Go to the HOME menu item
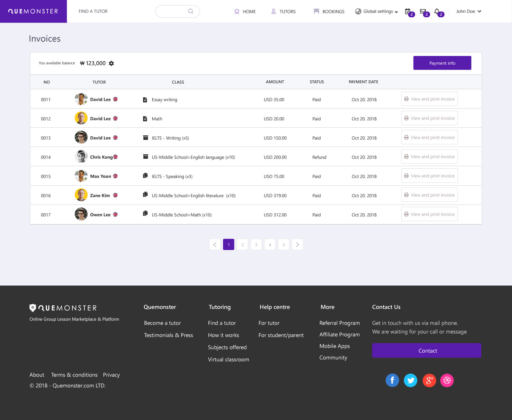This screenshot has height=420, width=512. (x=245, y=11)
